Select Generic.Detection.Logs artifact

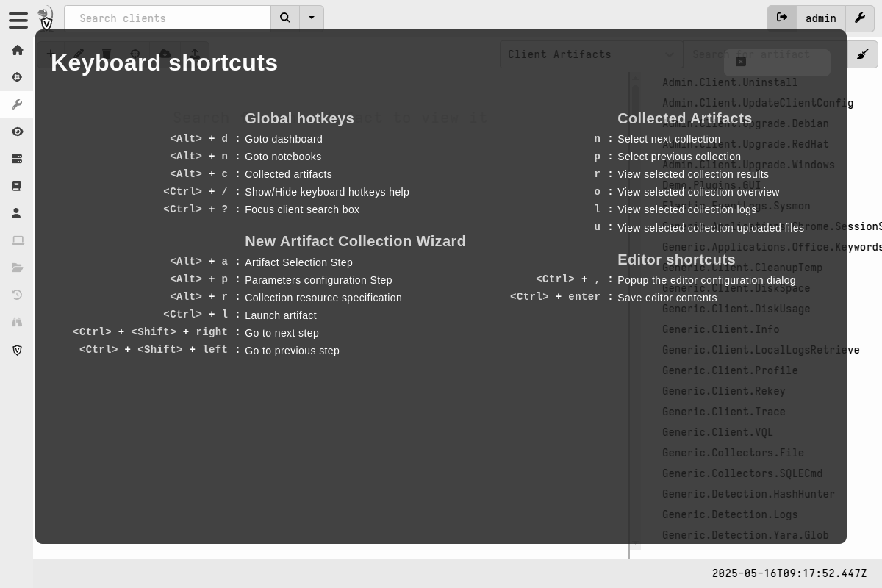click(x=730, y=514)
